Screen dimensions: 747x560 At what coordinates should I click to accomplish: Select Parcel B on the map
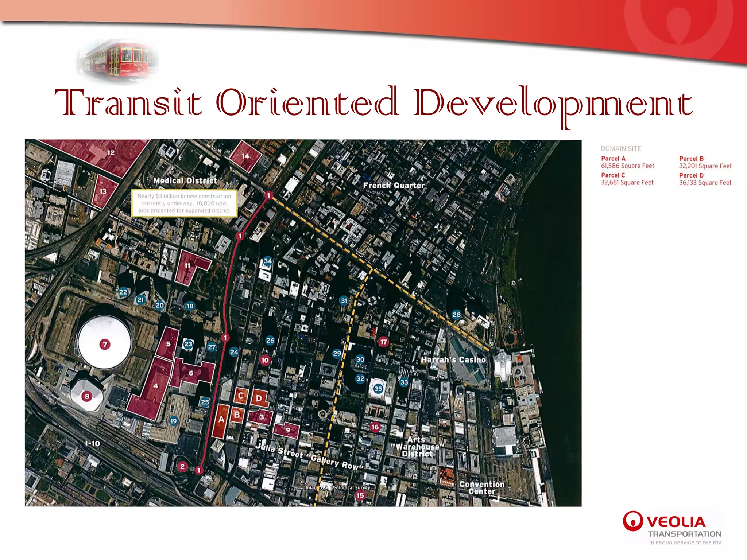pos(237,415)
